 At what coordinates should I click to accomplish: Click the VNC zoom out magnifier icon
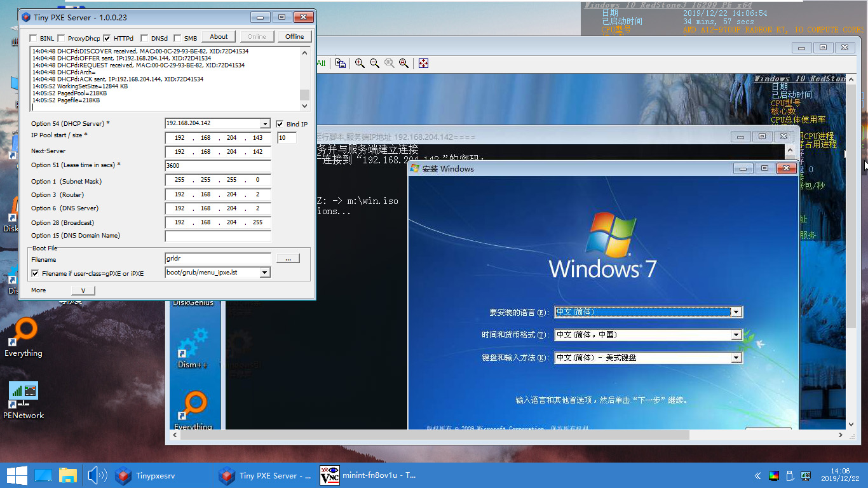[x=374, y=63]
